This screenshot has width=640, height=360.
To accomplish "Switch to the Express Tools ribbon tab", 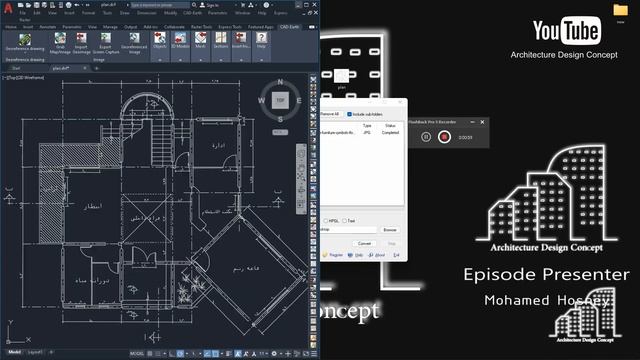I will click(230, 27).
